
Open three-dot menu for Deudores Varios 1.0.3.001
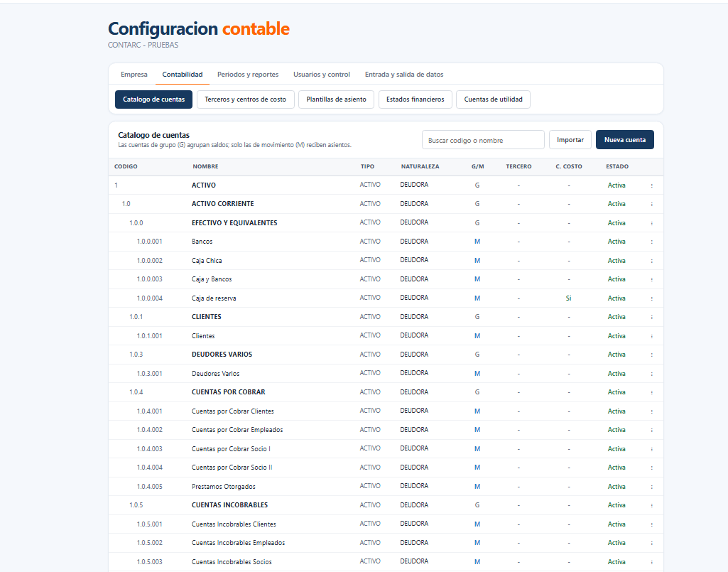pyautogui.click(x=651, y=374)
